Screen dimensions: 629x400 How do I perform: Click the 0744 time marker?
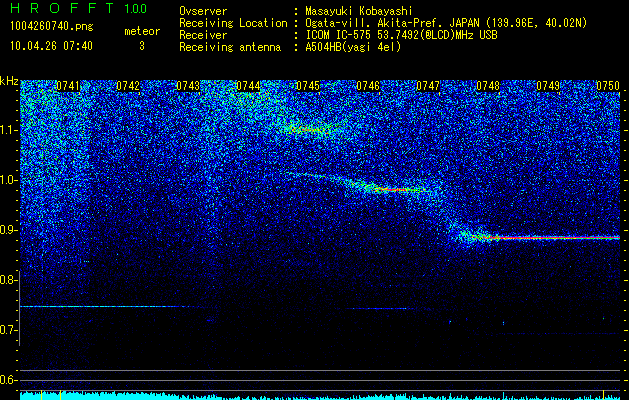tap(248, 86)
